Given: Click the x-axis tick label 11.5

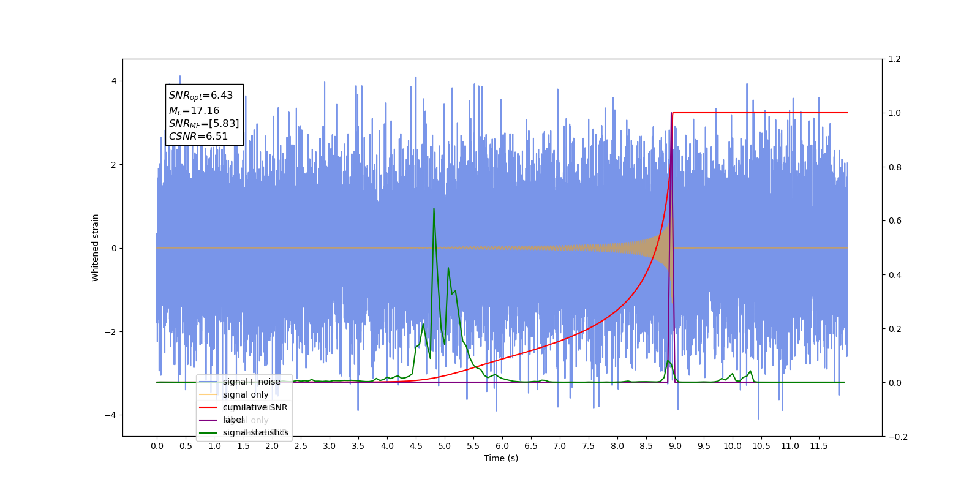Looking at the screenshot, I should (819, 446).
